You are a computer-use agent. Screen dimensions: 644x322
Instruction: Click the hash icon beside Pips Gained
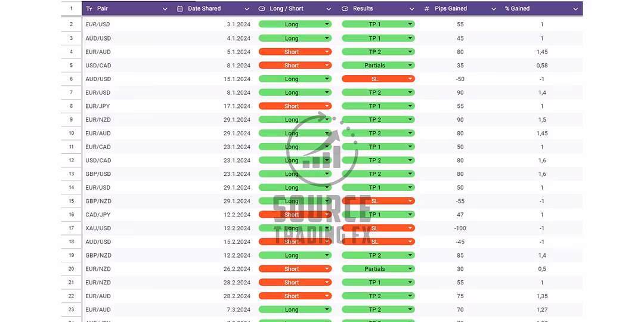(426, 9)
